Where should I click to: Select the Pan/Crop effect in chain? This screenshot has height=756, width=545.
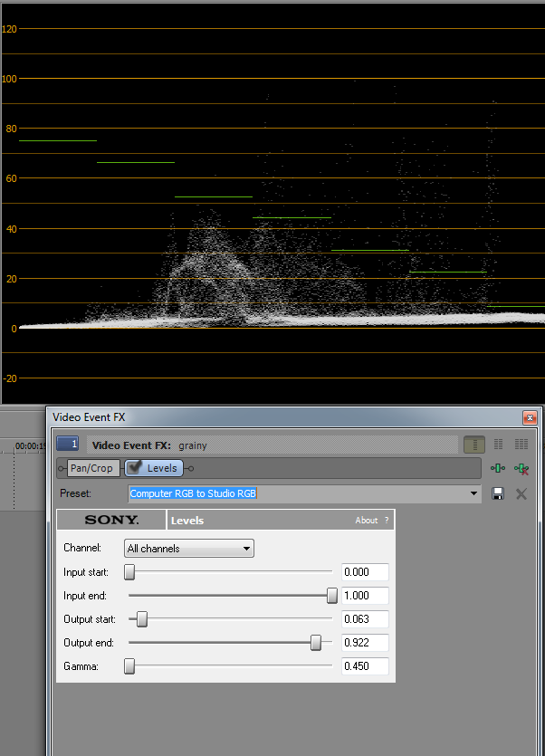91,468
